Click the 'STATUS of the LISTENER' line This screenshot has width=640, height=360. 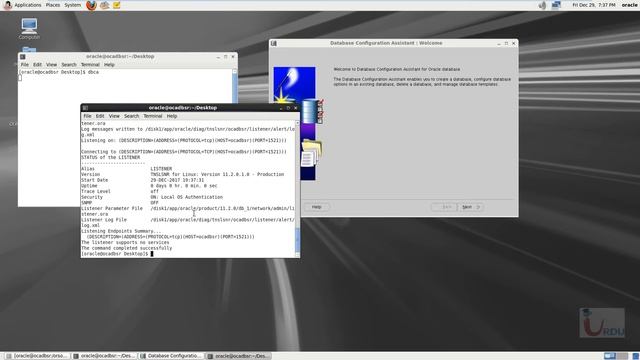tap(111, 157)
